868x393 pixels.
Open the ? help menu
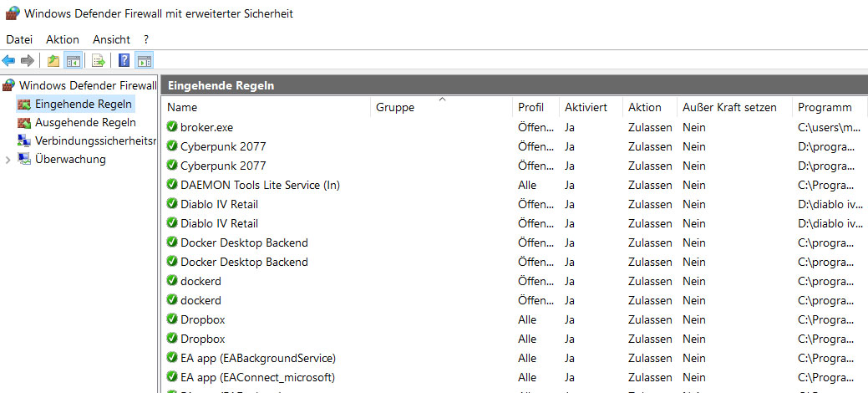[x=146, y=39]
